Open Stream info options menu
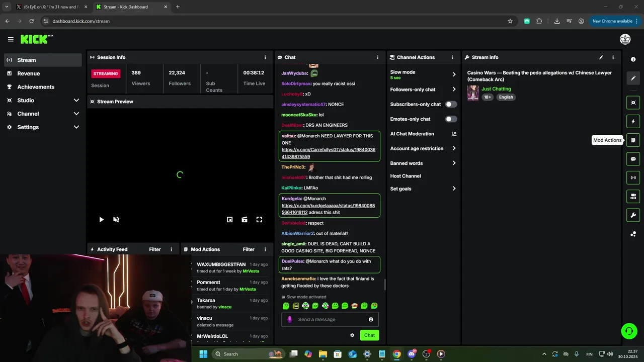This screenshot has height=362, width=644. click(x=613, y=57)
